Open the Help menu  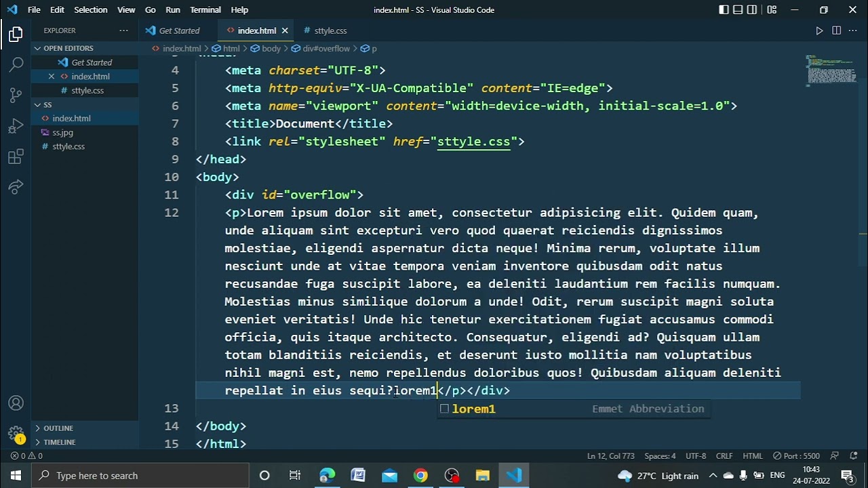[x=239, y=9]
